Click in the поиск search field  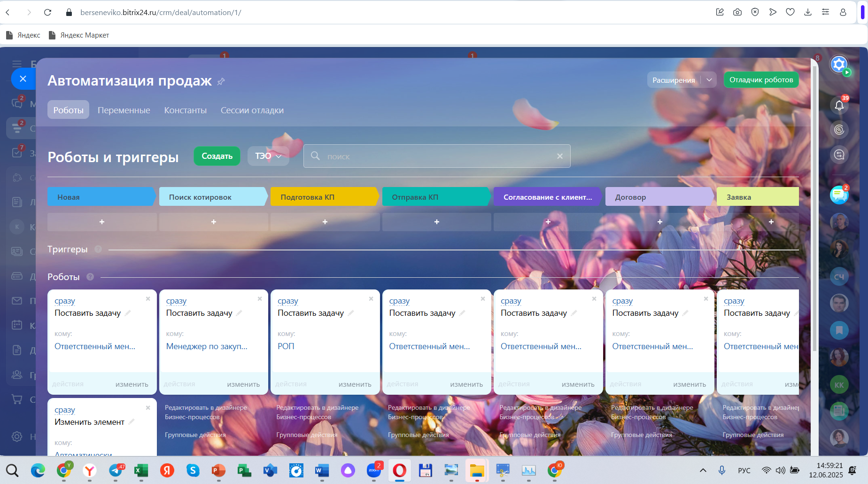pyautogui.click(x=437, y=156)
